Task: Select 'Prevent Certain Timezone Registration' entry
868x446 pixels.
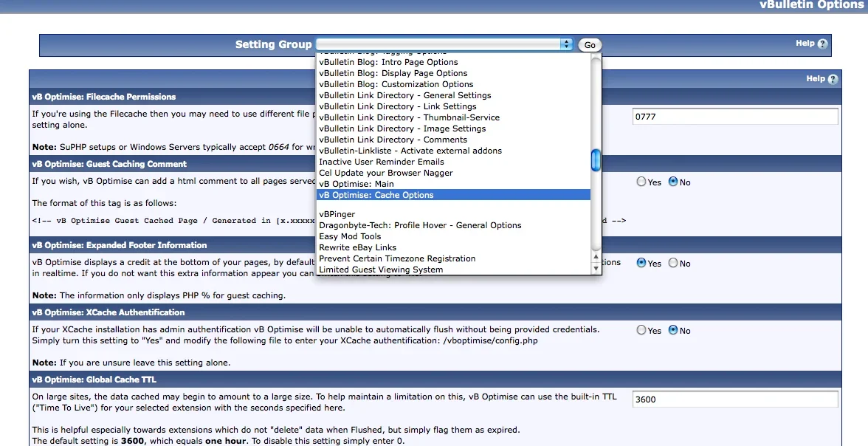Action: point(397,258)
